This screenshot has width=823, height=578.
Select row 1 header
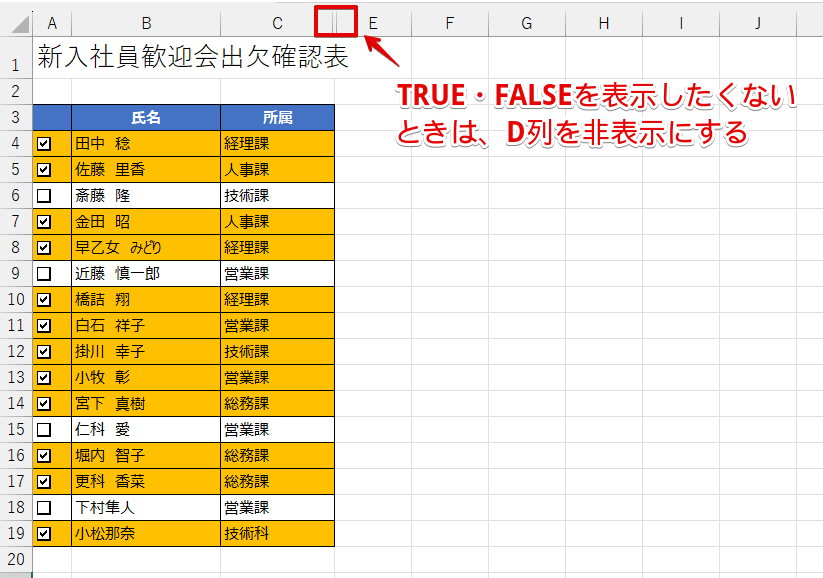pyautogui.click(x=16, y=58)
